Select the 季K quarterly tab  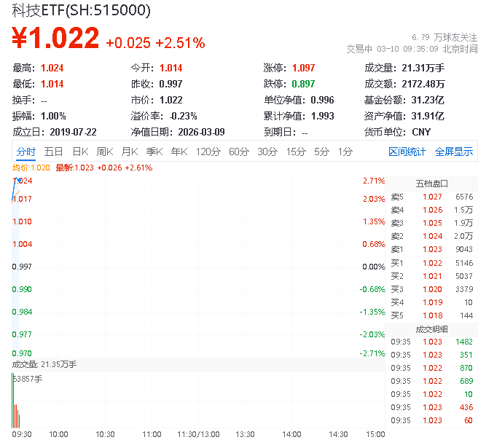154,152
